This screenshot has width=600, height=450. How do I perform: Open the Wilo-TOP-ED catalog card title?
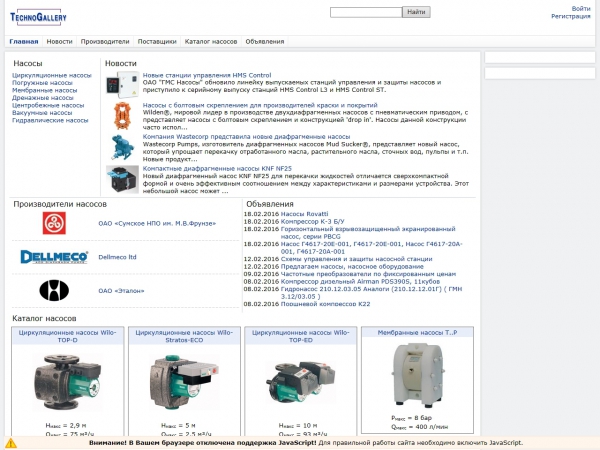(x=300, y=336)
